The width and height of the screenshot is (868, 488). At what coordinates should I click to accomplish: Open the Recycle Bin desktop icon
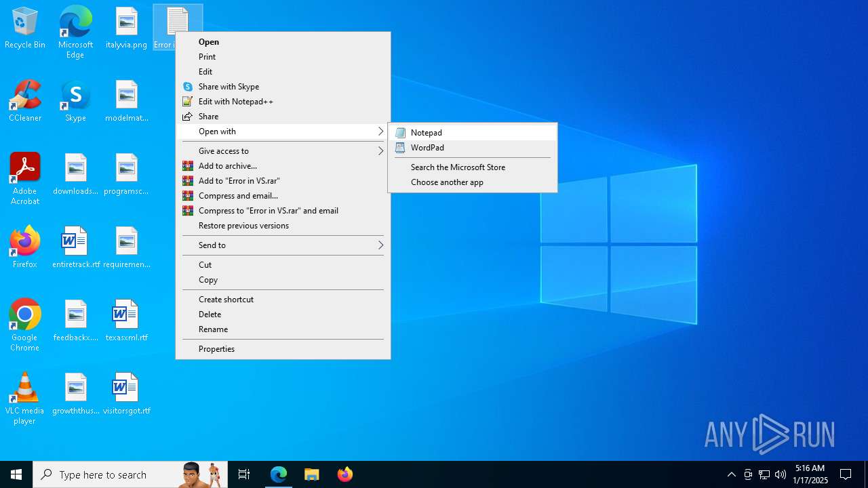click(25, 28)
